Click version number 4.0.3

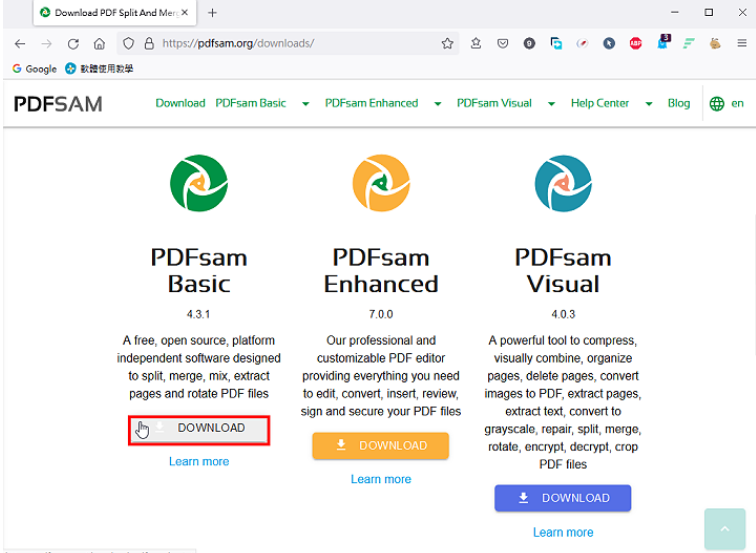pyautogui.click(x=563, y=314)
